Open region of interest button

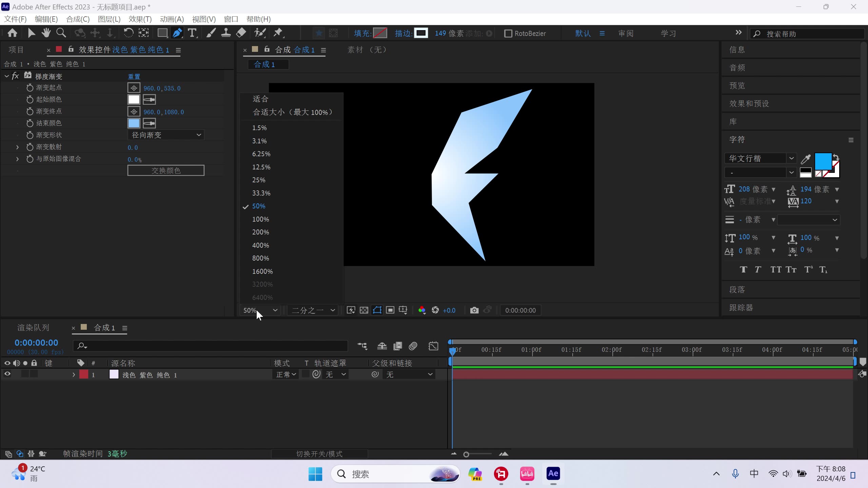(390, 310)
